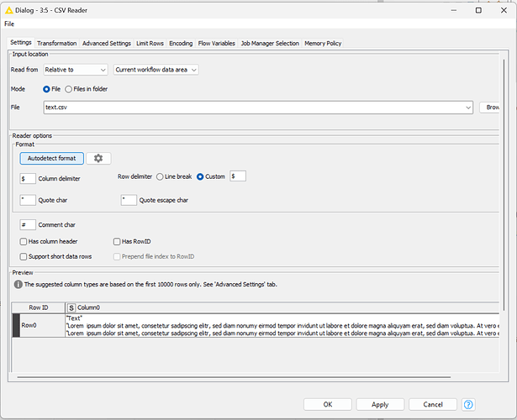517x420 pixels.
Task: Choose Custom row delimiter option
Action: coord(200,176)
